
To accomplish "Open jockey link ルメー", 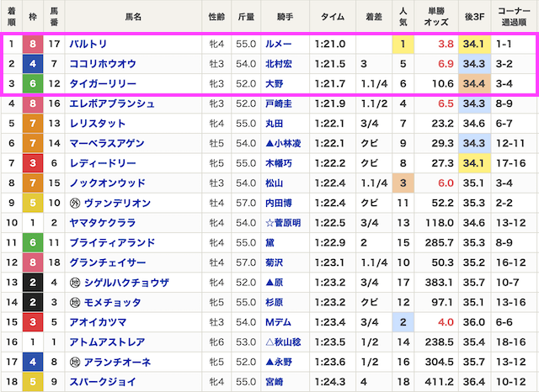I will [x=279, y=44].
